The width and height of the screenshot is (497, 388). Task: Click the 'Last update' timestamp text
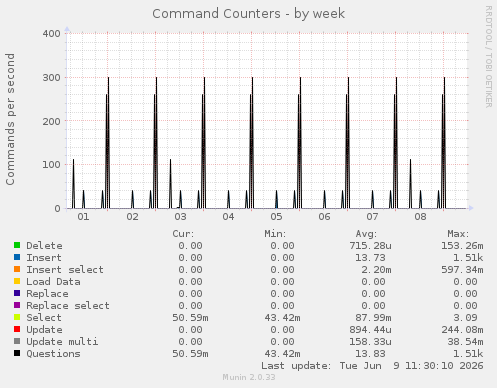pyautogui.click(x=372, y=366)
